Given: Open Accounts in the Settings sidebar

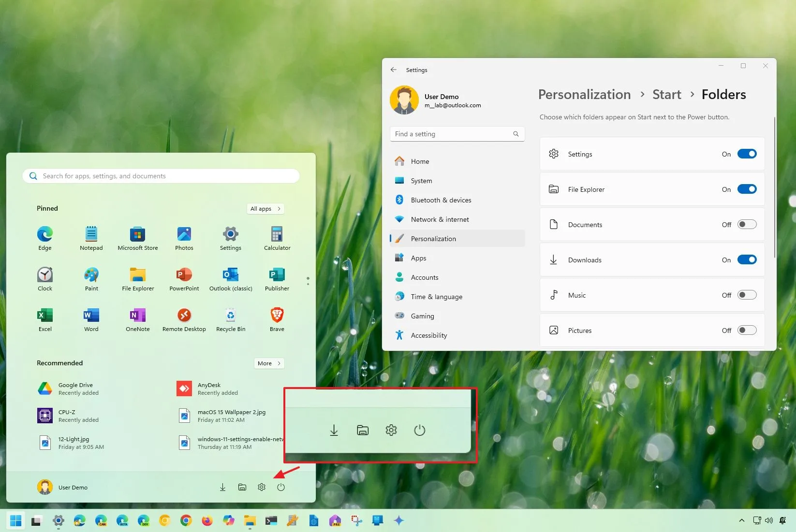Looking at the screenshot, I should click(424, 277).
